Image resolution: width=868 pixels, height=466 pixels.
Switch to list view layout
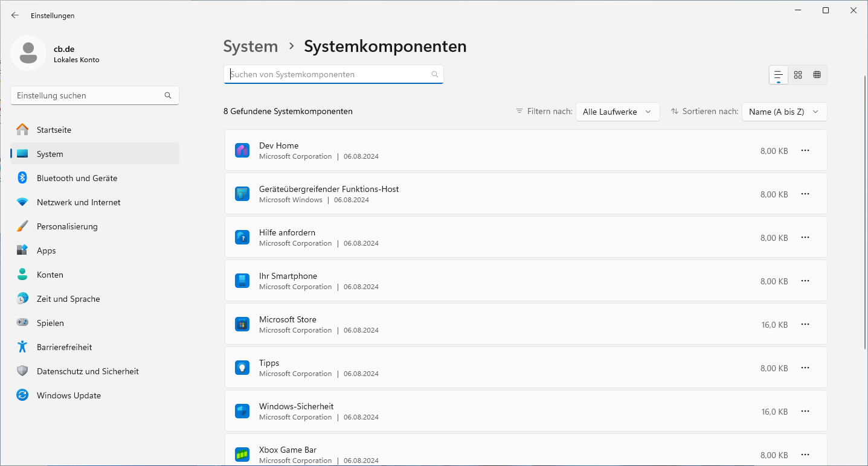[x=778, y=74]
